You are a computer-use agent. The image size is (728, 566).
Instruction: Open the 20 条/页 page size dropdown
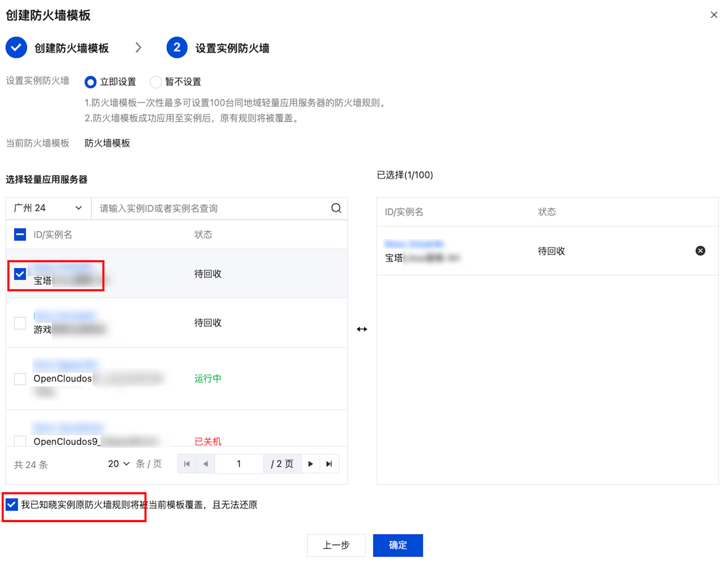tap(118, 464)
